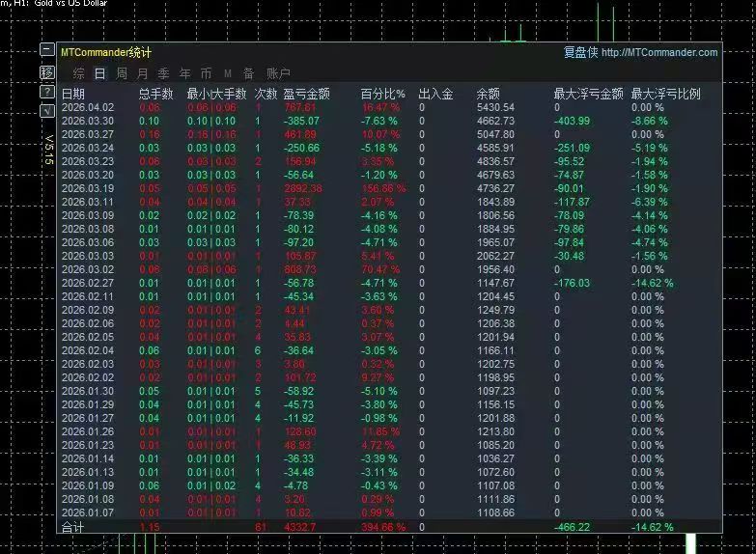Click the 盈亏金额 column header
The image size is (756, 554).
[x=307, y=94]
